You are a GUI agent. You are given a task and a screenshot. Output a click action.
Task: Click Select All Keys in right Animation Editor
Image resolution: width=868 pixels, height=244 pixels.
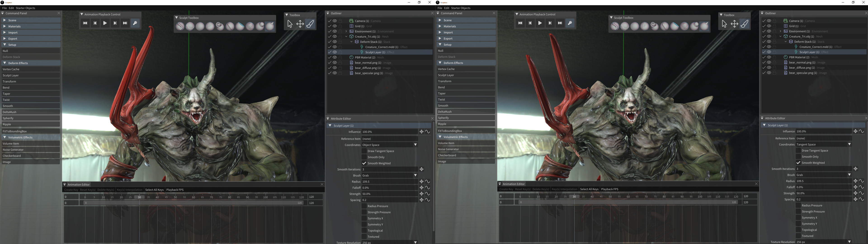tap(589, 189)
